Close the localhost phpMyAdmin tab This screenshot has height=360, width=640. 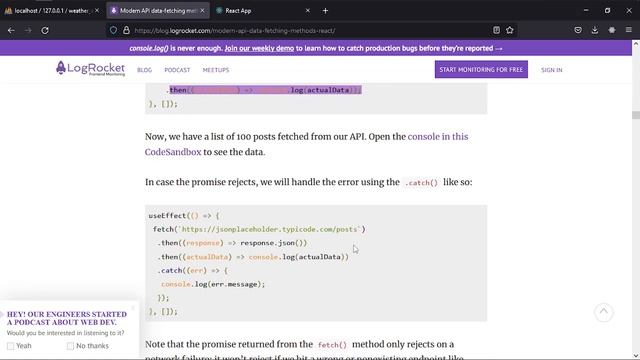tap(97, 11)
